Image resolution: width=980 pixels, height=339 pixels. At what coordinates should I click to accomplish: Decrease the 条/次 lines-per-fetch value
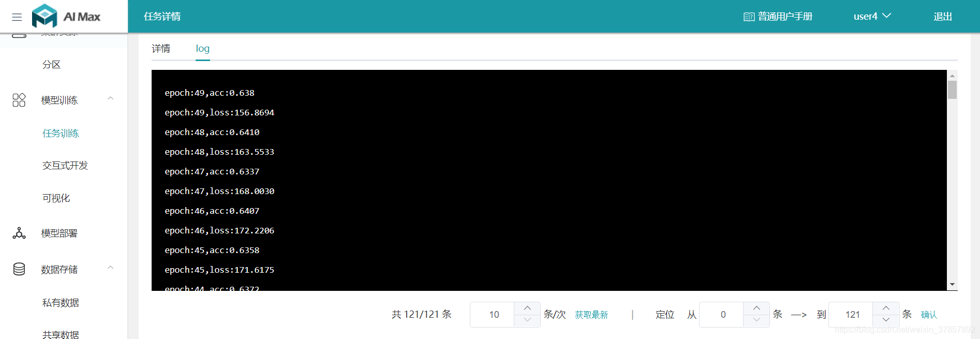click(527, 321)
